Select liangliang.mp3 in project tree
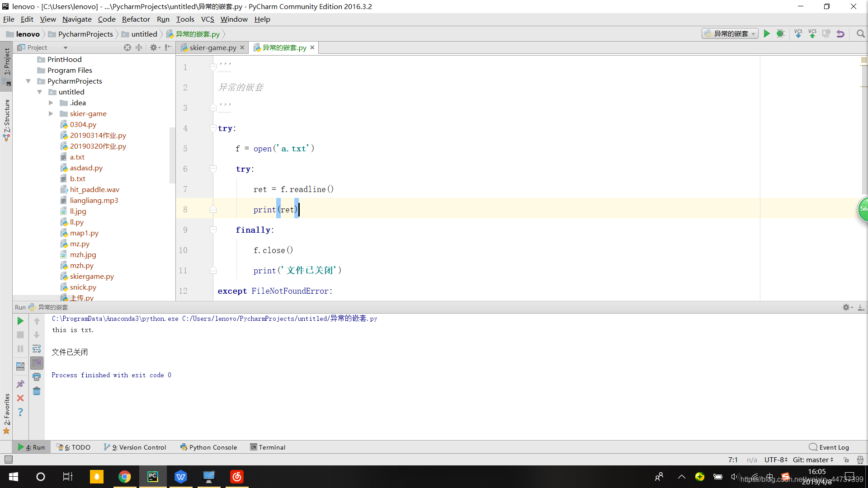 point(94,201)
